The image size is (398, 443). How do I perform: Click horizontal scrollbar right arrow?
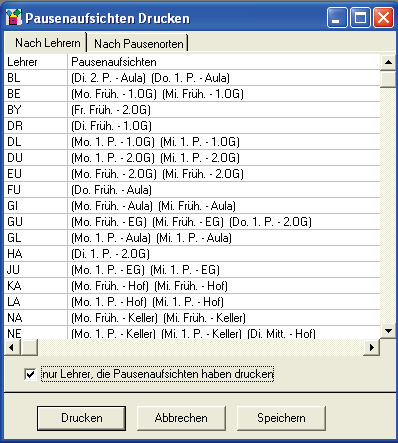371,347
